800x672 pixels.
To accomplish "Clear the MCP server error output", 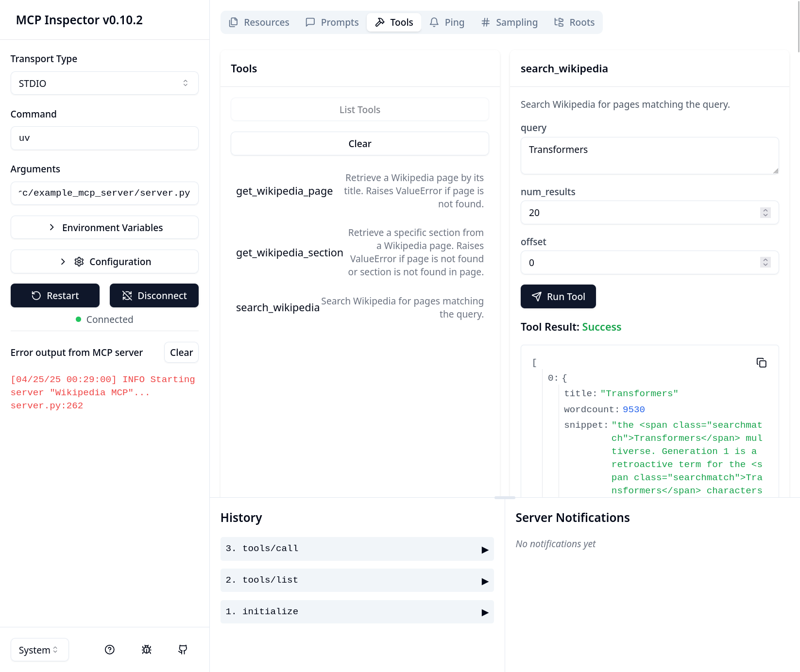I will tap(181, 353).
